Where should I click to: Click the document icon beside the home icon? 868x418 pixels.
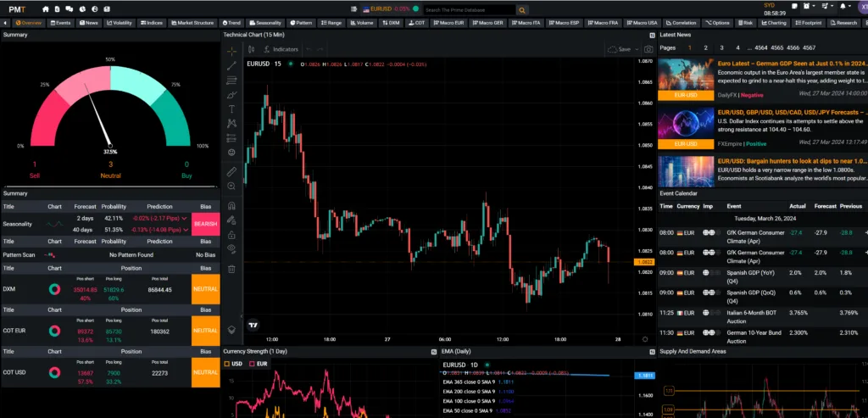coord(57,9)
